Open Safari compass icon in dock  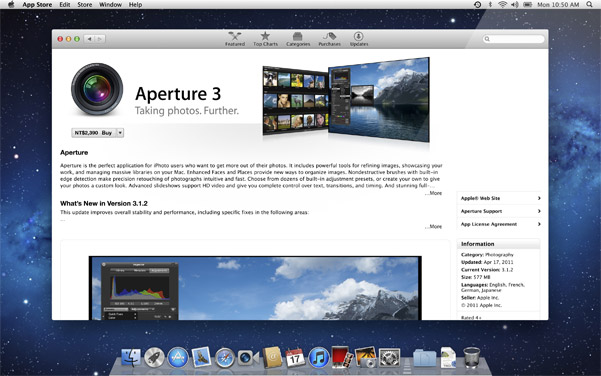click(x=225, y=358)
